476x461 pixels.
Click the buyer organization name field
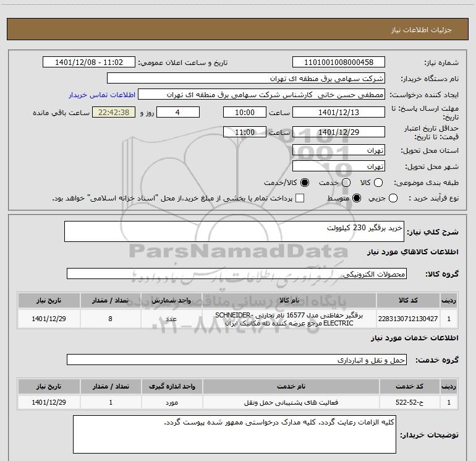coord(246,78)
